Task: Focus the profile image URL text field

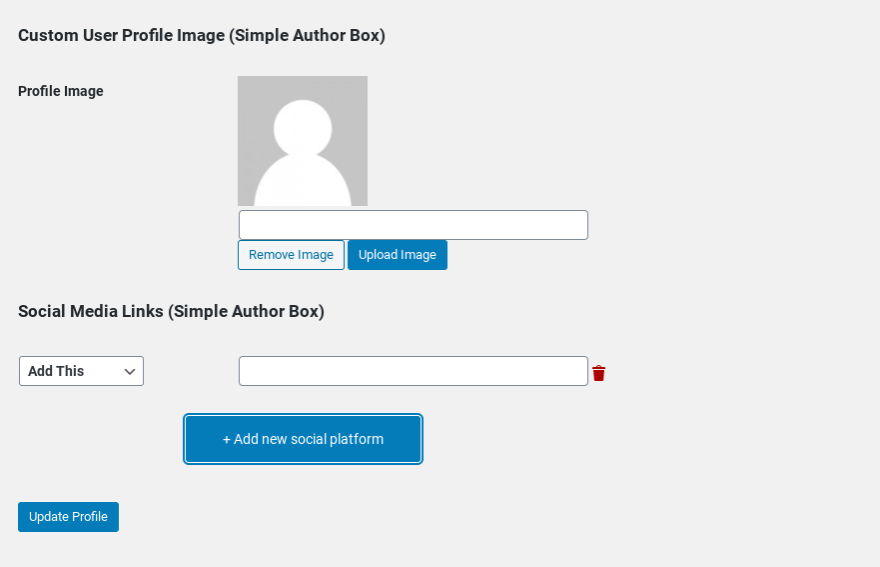Action: (x=413, y=225)
